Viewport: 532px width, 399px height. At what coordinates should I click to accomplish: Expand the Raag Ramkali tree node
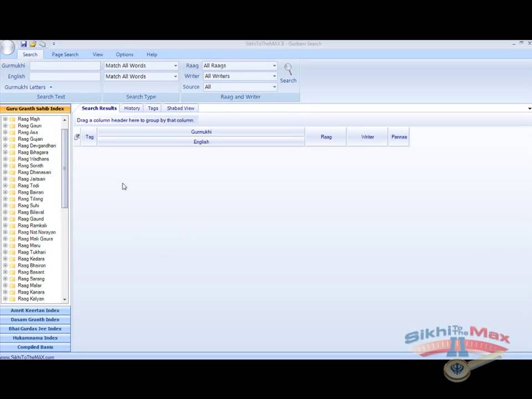[5, 226]
